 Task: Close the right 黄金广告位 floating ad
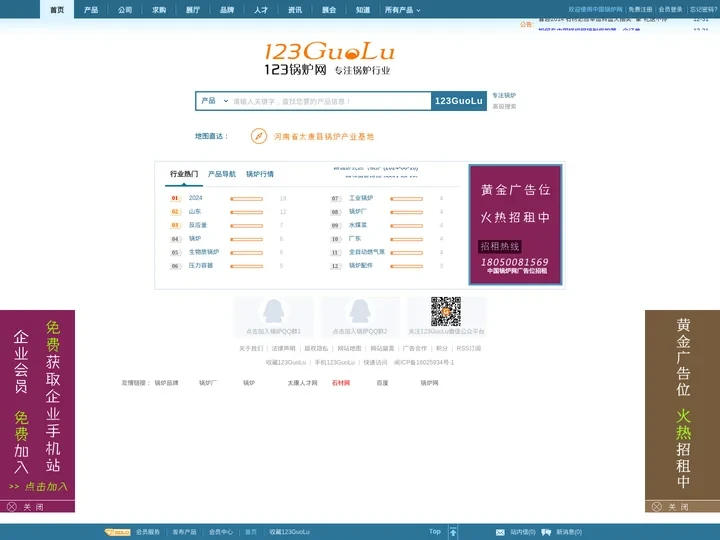coord(670,507)
